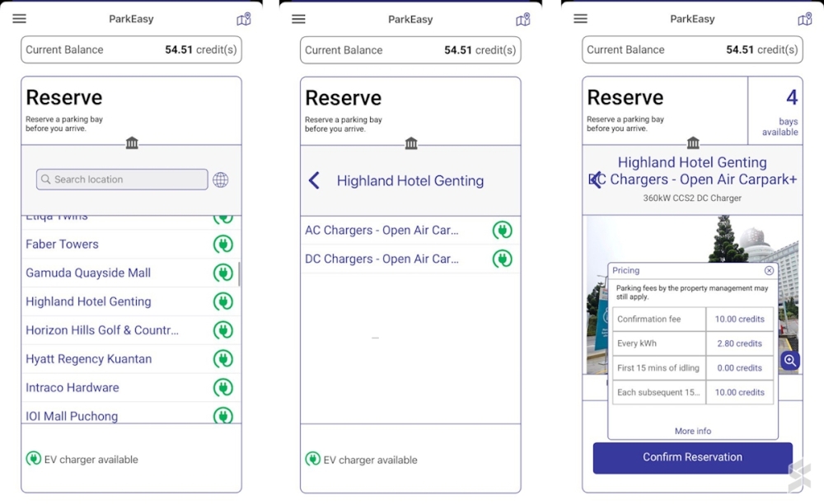824x504 pixels.
Task: Click the EV plug icon on Highland Hotel Genting row
Action: pos(223,301)
